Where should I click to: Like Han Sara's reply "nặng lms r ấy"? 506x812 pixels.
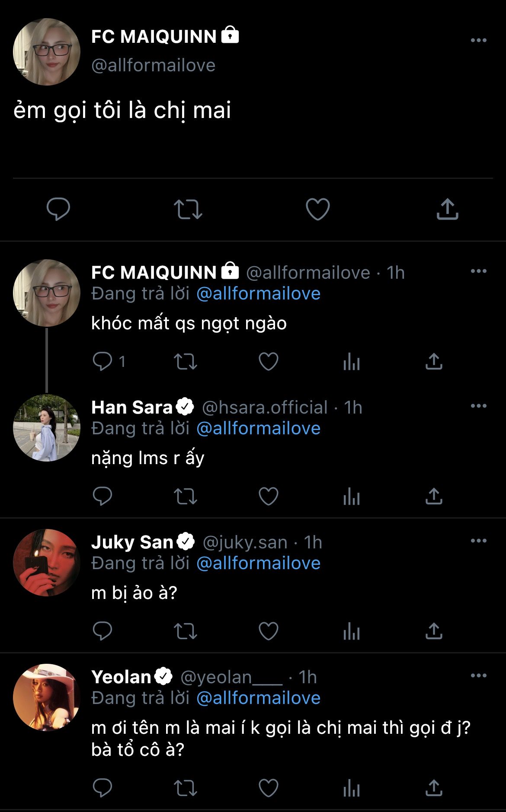pyautogui.click(x=268, y=497)
